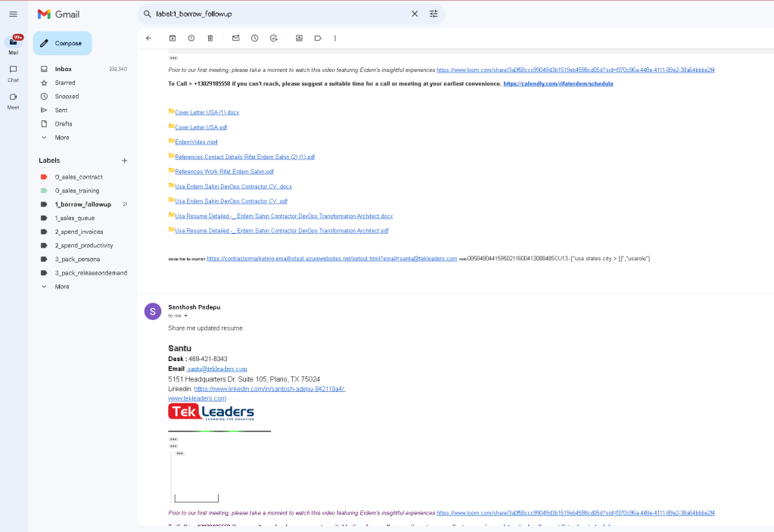This screenshot has width=774, height=532.
Task: Expand trimmed content above the first message
Action: click(x=173, y=58)
